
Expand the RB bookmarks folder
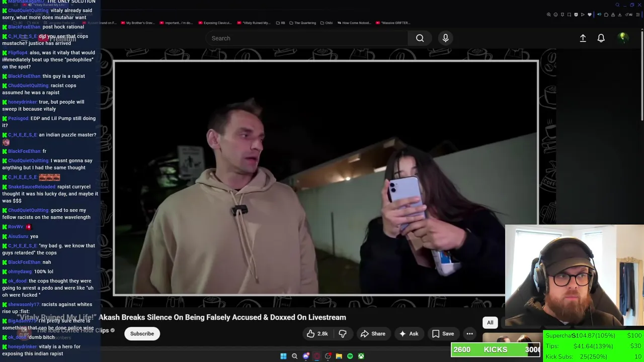point(281,23)
